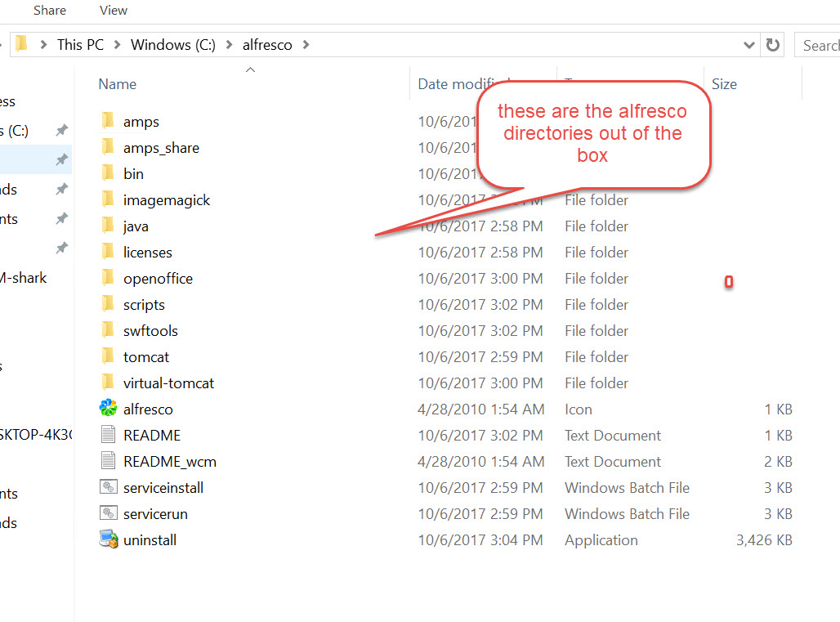Expand chevron between This PC and Windows (C:)
Viewport: 840px width, 622px height.
[x=118, y=45]
